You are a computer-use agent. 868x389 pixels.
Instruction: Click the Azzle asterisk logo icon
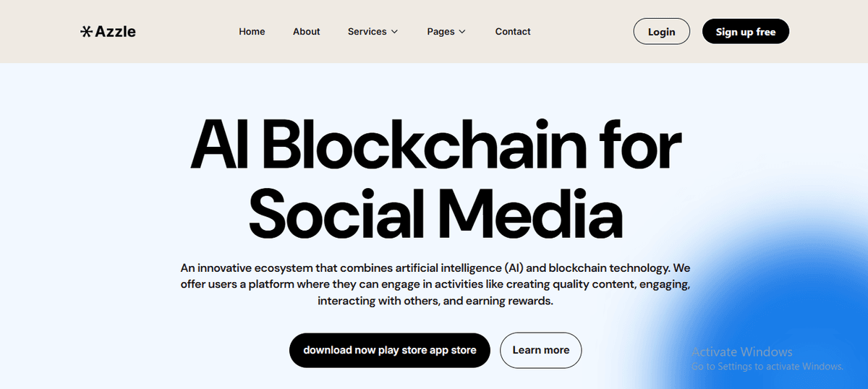point(86,31)
